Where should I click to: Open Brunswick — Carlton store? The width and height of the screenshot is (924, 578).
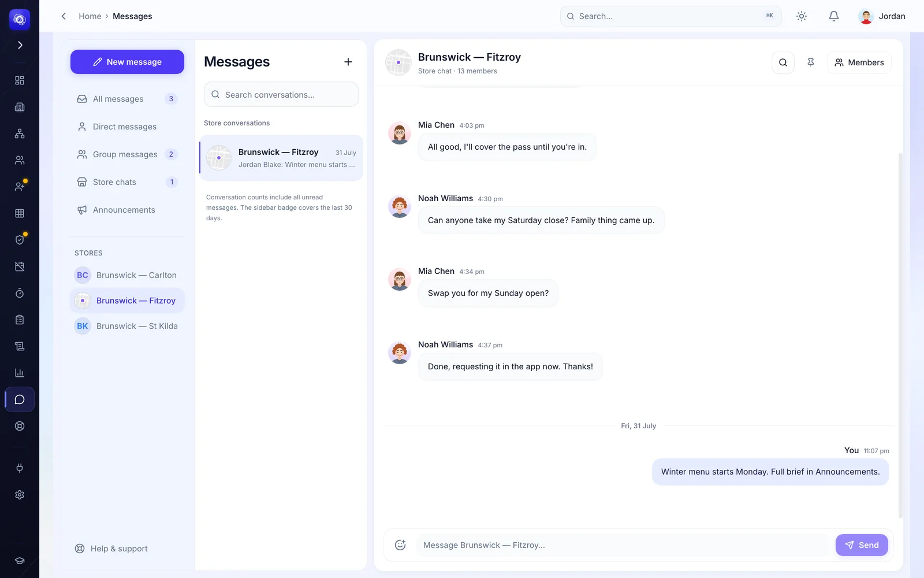127,275
